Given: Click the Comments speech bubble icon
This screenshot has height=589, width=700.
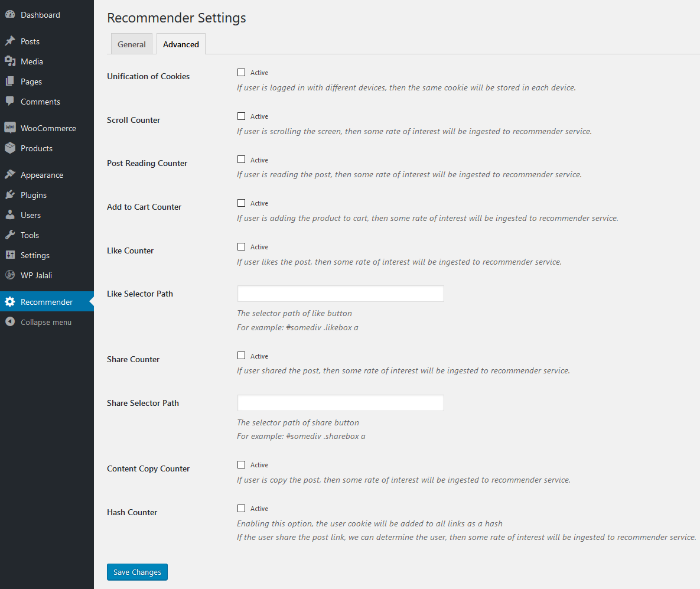Looking at the screenshot, I should point(10,102).
